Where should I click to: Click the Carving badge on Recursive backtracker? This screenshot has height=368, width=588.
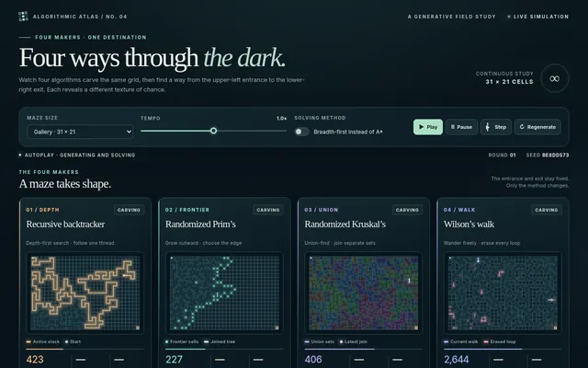pyautogui.click(x=129, y=210)
